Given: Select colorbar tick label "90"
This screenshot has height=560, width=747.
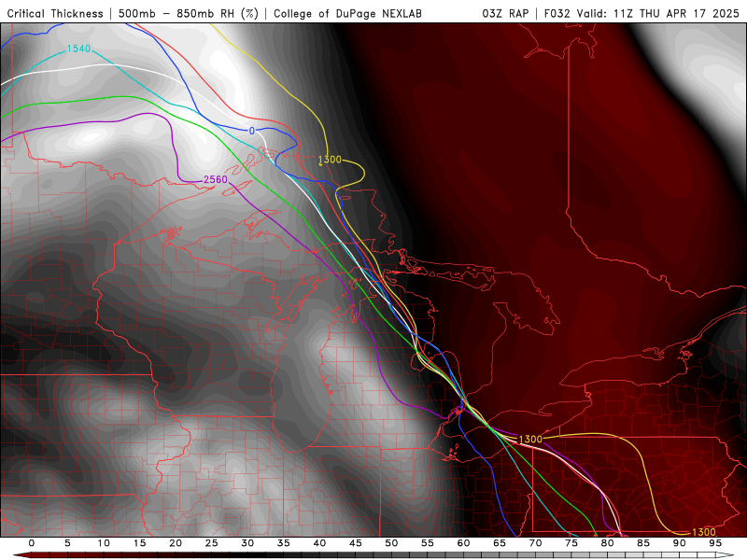Looking at the screenshot, I should click(680, 543).
